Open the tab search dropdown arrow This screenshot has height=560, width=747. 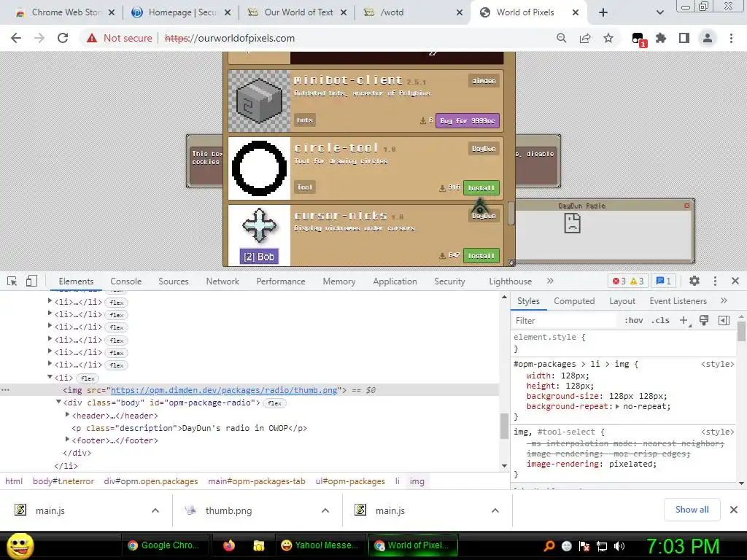659,12
